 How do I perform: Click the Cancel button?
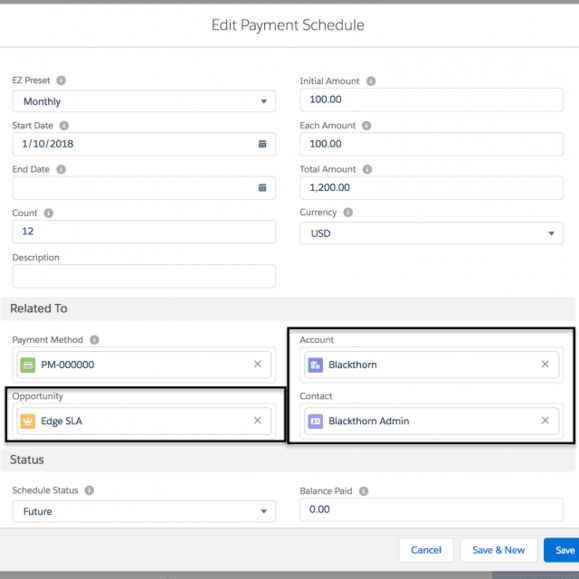(x=426, y=550)
